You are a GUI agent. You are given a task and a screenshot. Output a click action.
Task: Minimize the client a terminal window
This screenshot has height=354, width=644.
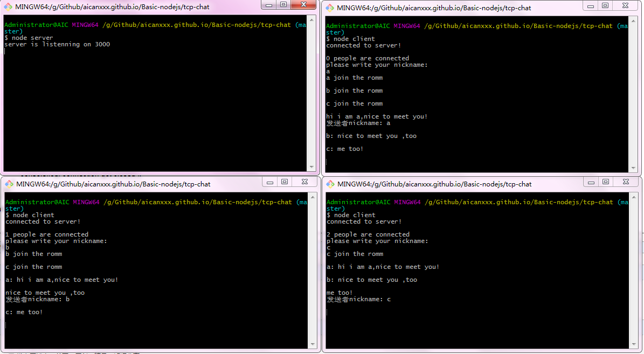pyautogui.click(x=591, y=6)
